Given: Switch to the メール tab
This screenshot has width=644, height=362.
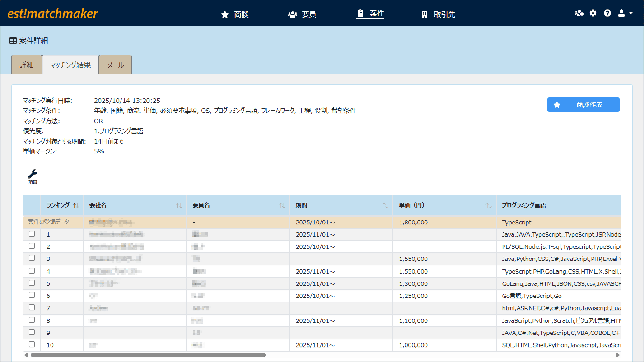Looking at the screenshot, I should [115, 64].
